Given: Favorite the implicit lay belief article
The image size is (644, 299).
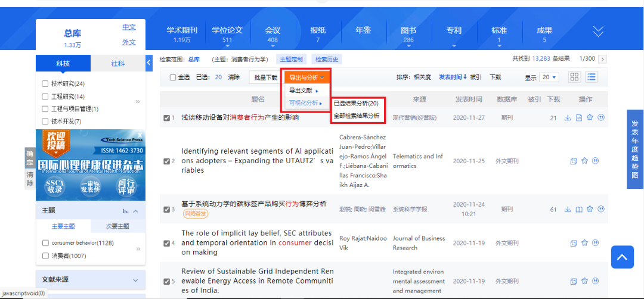Looking at the screenshot, I should 584,243.
